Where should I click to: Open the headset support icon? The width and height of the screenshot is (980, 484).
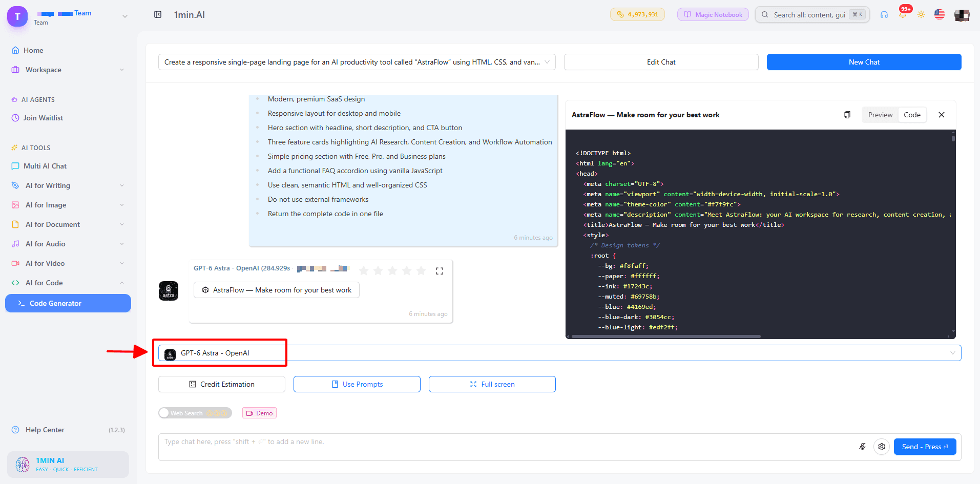pos(884,15)
